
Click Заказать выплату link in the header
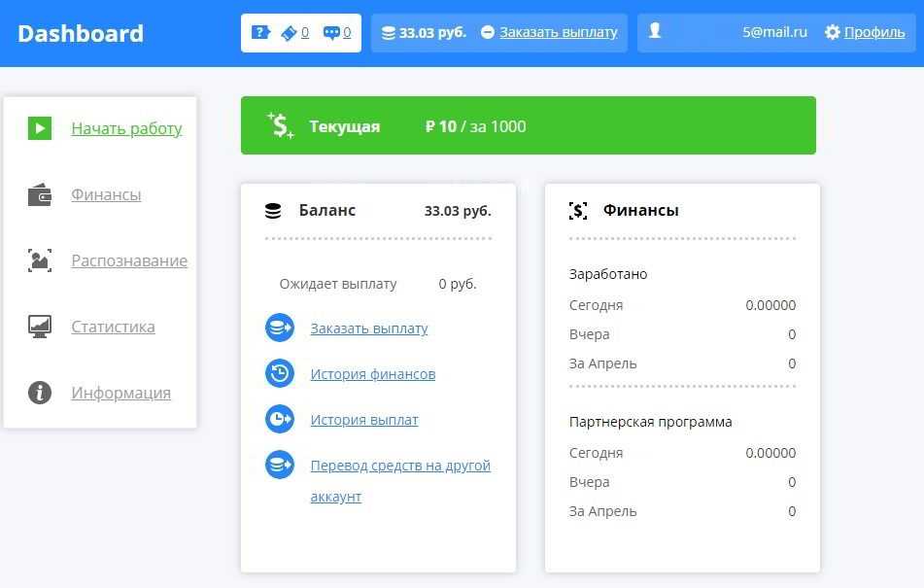point(559,32)
